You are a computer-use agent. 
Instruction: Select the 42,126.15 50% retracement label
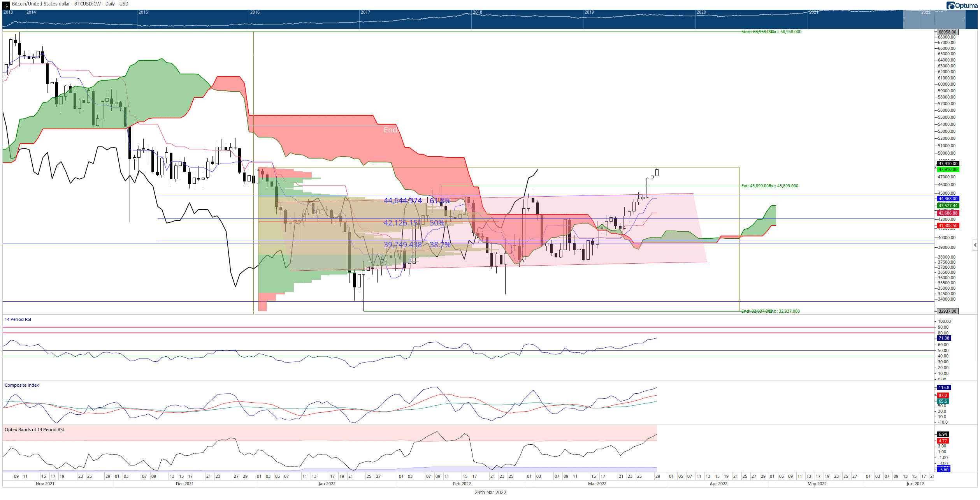(x=414, y=223)
